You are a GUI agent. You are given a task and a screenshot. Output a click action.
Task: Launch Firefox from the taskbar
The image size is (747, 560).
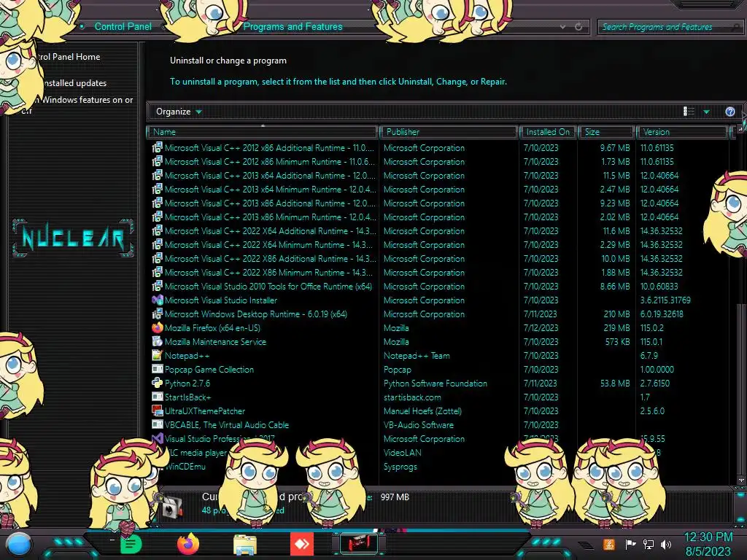click(x=188, y=544)
